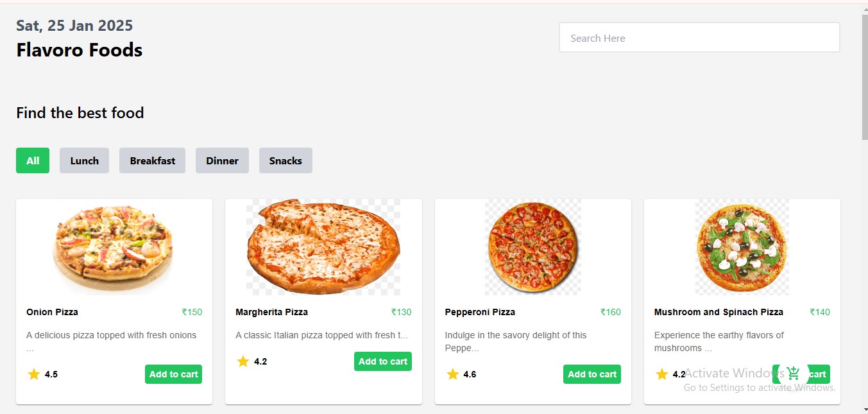Click the Margherita Pizza rating star
This screenshot has width=868, height=414.
coord(243,361)
